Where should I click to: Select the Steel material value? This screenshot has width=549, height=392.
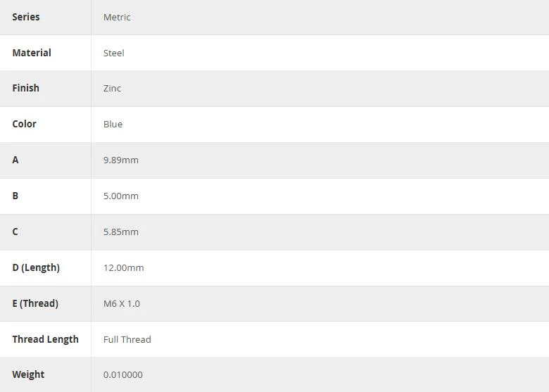tap(114, 53)
